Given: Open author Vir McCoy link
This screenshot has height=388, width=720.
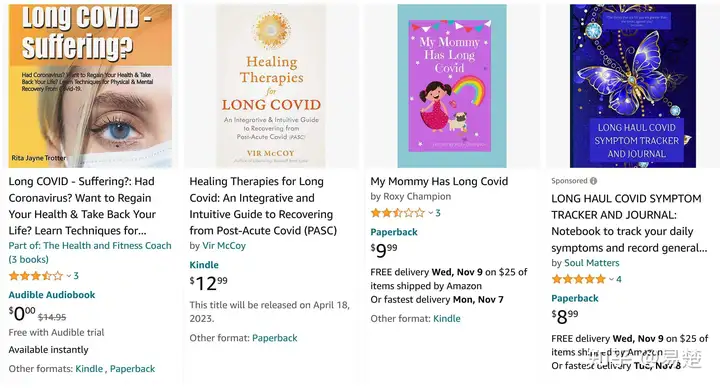Looking at the screenshot, I should click(x=224, y=246).
